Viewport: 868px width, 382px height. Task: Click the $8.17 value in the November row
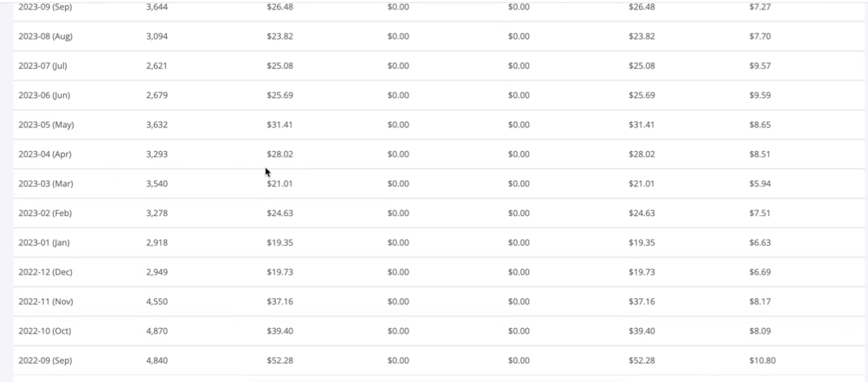click(x=760, y=302)
